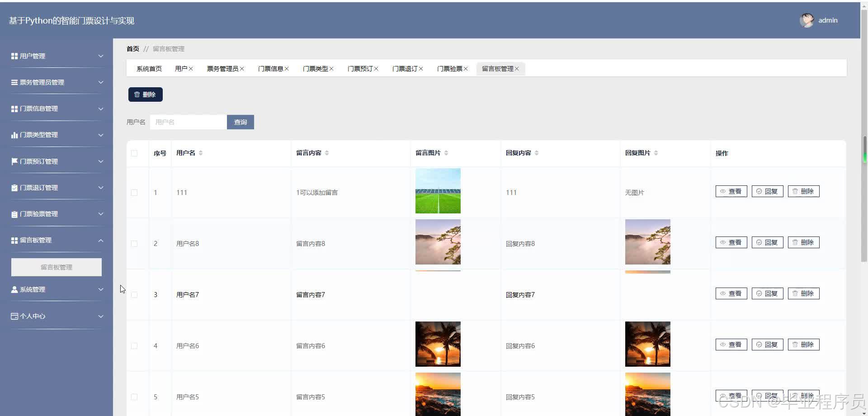Switch to the 票务管理员 tab
Viewport: 868px width, 416px height.
(222, 69)
